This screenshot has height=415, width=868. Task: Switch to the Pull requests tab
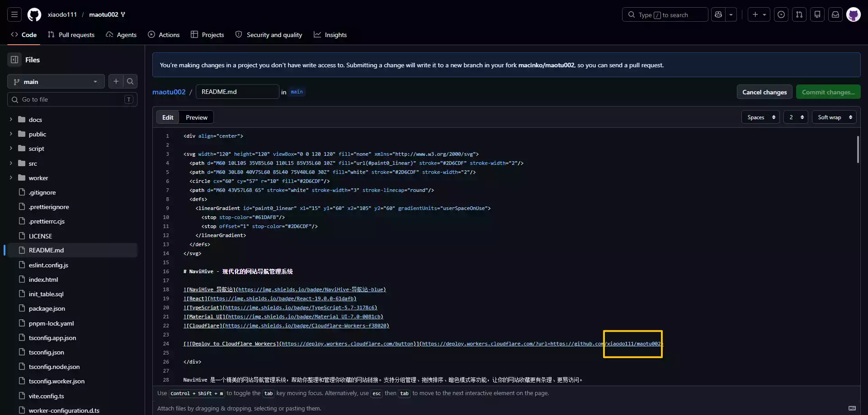71,35
